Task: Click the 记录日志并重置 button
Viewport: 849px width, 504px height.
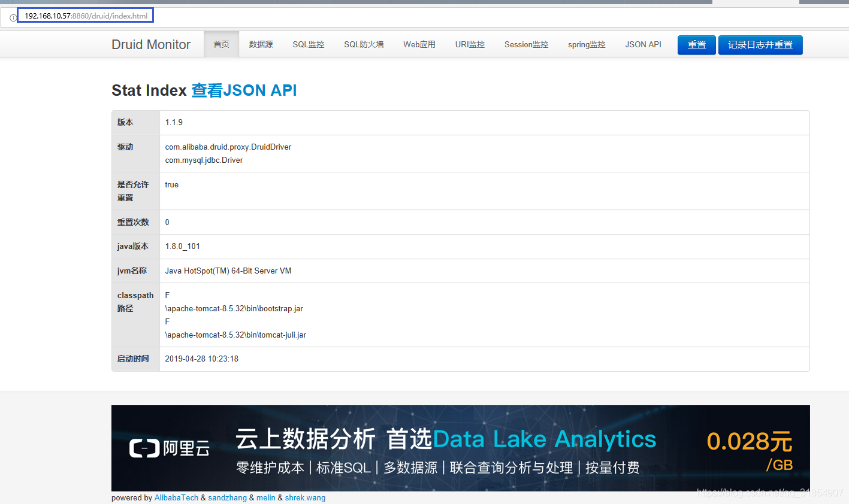Action: [760, 45]
